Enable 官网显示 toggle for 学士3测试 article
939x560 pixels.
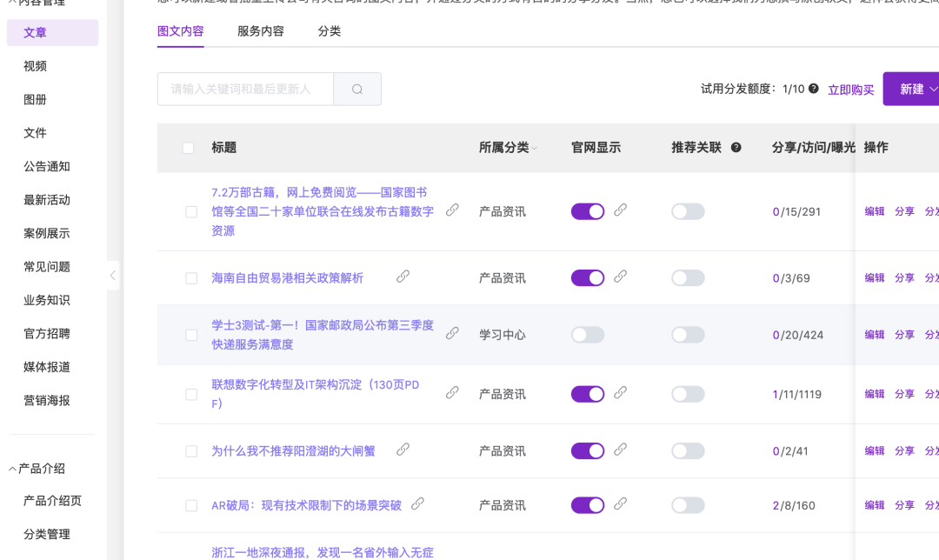click(x=588, y=335)
